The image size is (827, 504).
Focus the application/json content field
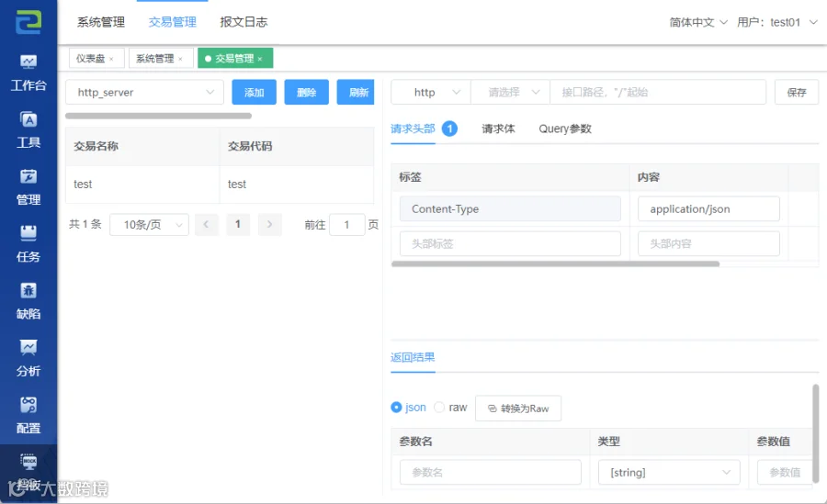708,208
